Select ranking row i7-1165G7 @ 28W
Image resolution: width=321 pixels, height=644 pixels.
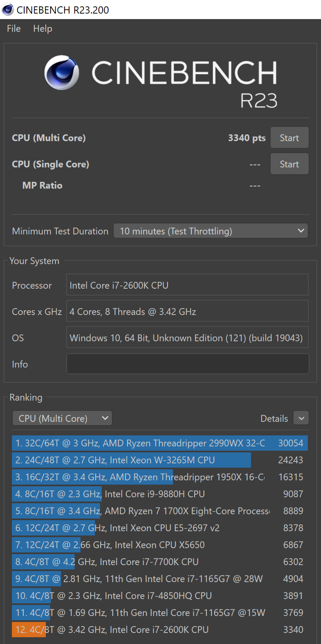point(160,579)
